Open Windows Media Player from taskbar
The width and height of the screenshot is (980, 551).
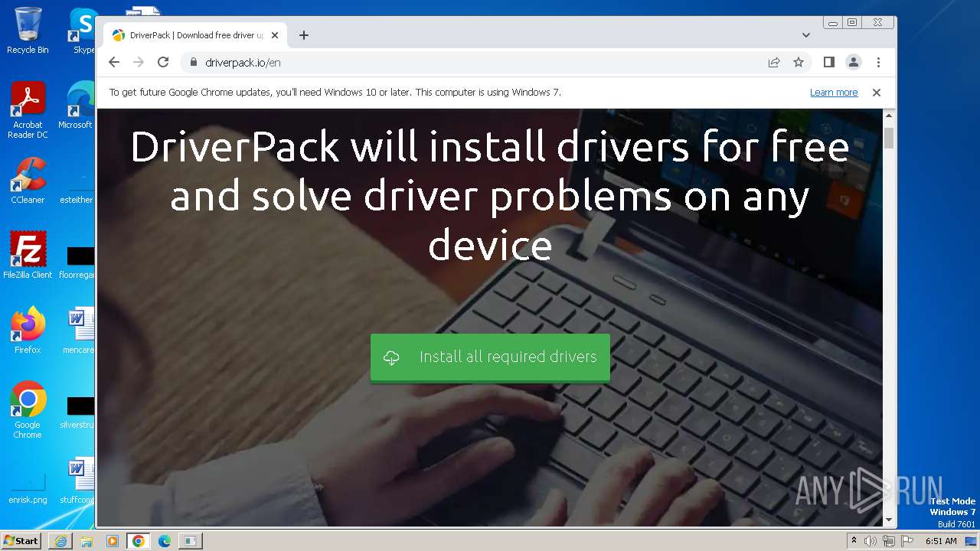point(113,541)
